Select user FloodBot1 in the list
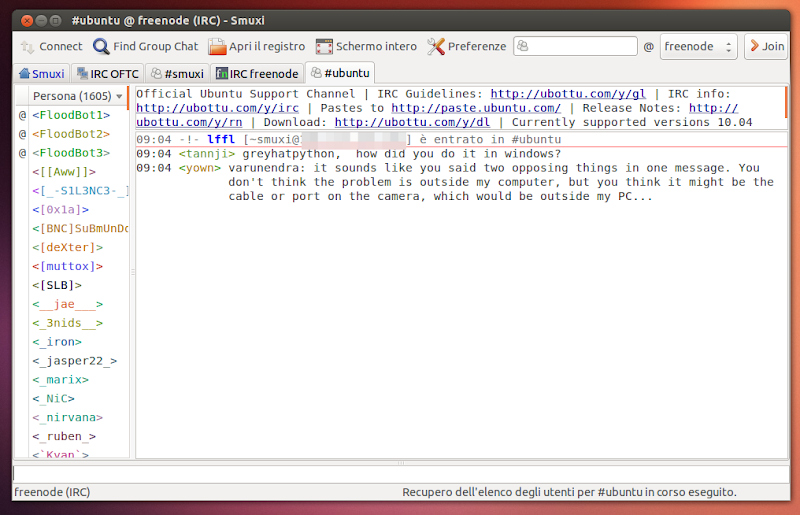 71,115
